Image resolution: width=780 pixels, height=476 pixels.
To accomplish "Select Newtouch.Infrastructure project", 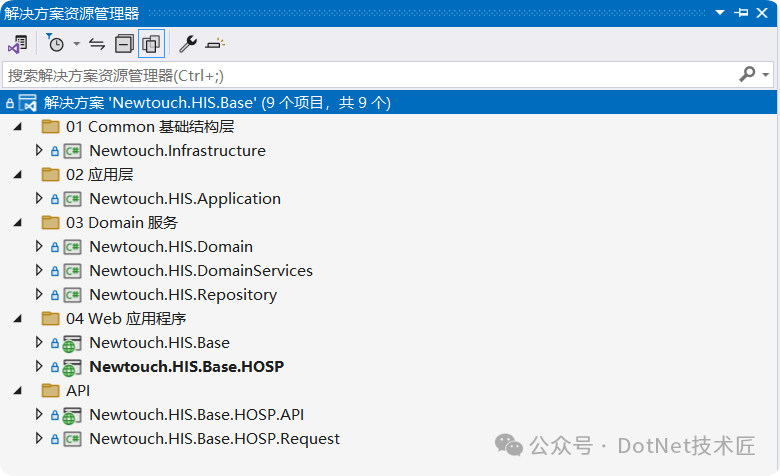I will coord(178,151).
